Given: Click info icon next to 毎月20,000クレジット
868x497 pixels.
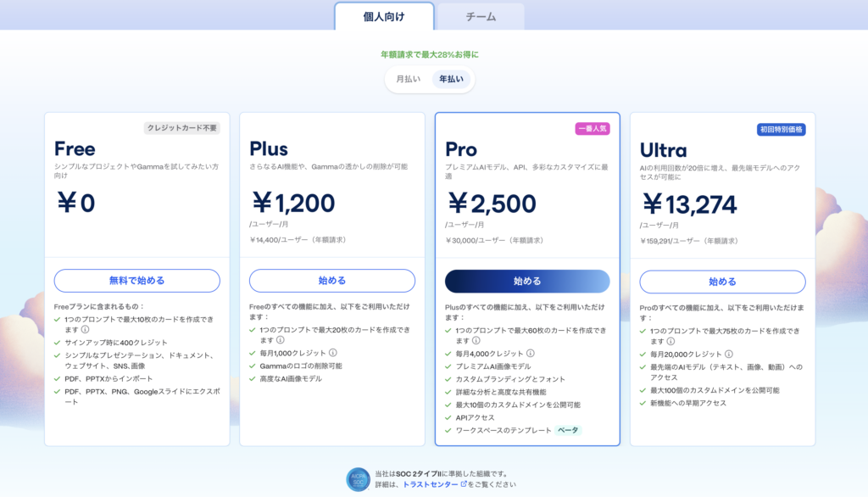Looking at the screenshot, I should pyautogui.click(x=728, y=353).
